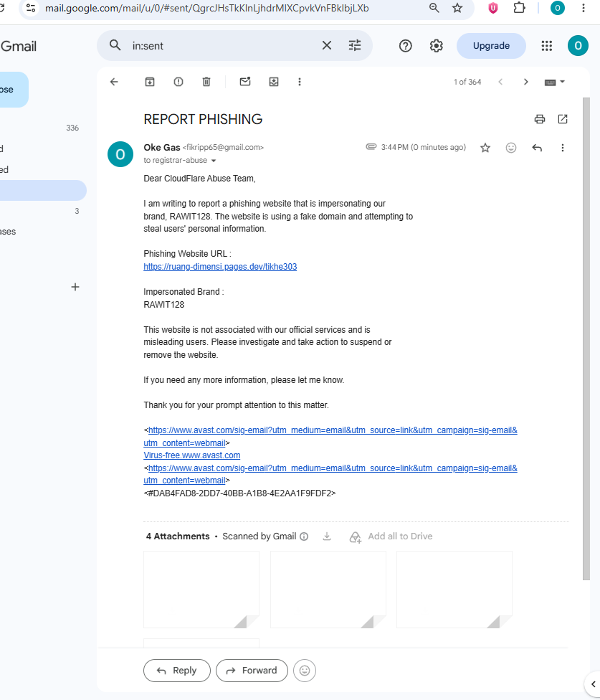Open the first attachment thumbnail
600x700 pixels.
tap(201, 590)
